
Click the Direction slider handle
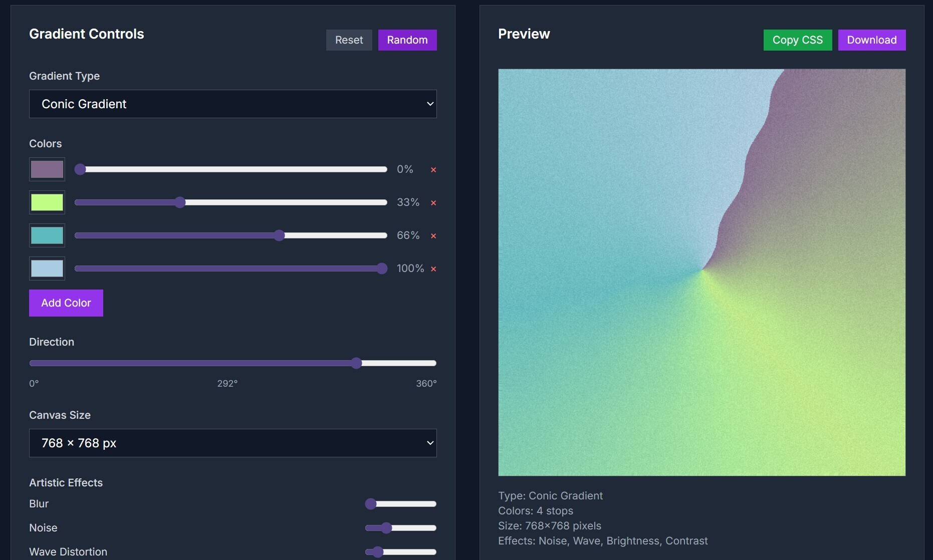click(x=356, y=363)
